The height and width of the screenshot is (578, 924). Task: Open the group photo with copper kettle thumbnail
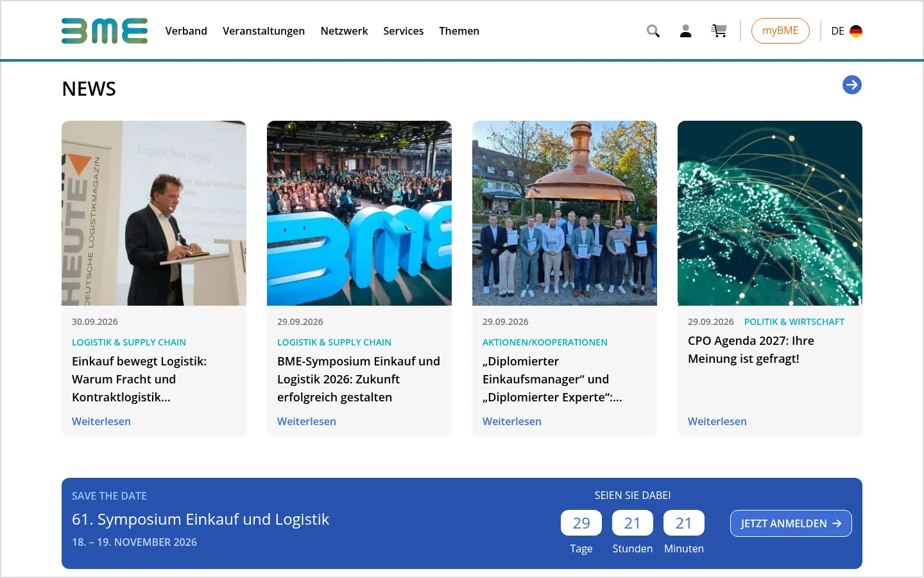click(565, 213)
